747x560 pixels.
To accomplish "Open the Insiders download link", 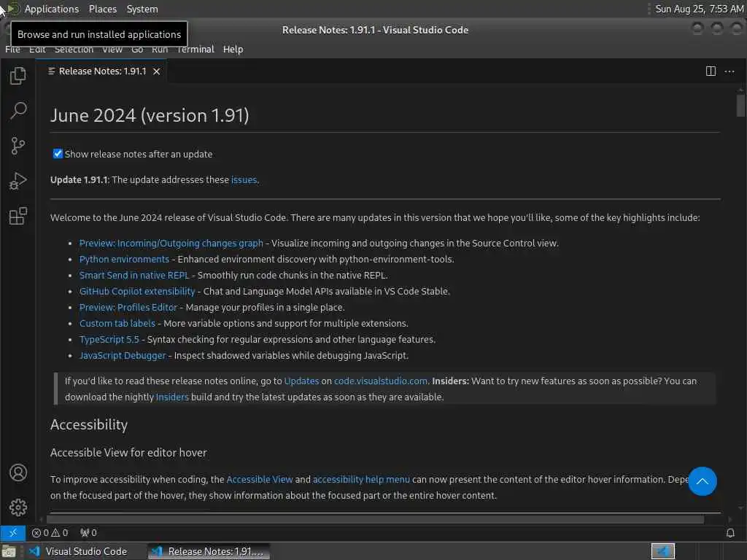I will pyautogui.click(x=172, y=397).
